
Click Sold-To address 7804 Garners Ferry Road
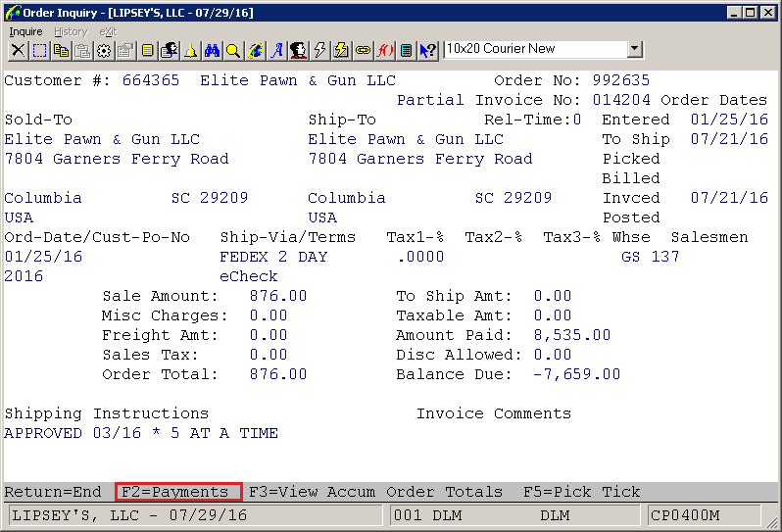tap(117, 159)
